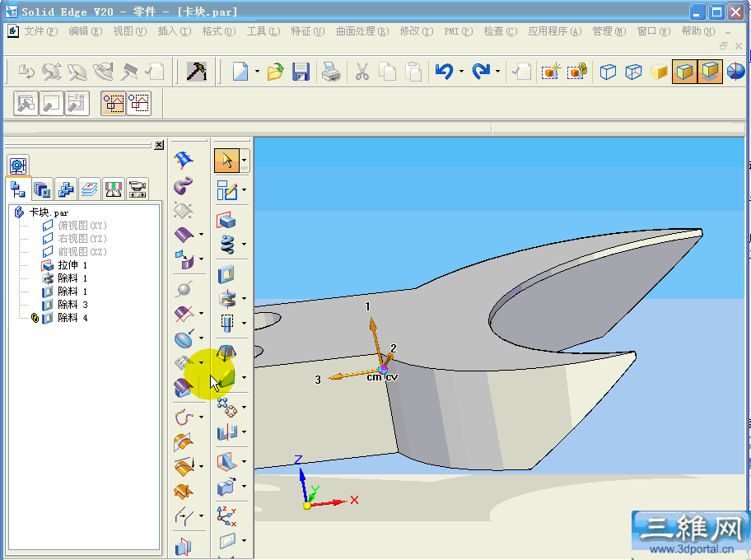Open the Reference Plane dropdown arrow
The width and height of the screenshot is (751, 560).
coord(245,541)
